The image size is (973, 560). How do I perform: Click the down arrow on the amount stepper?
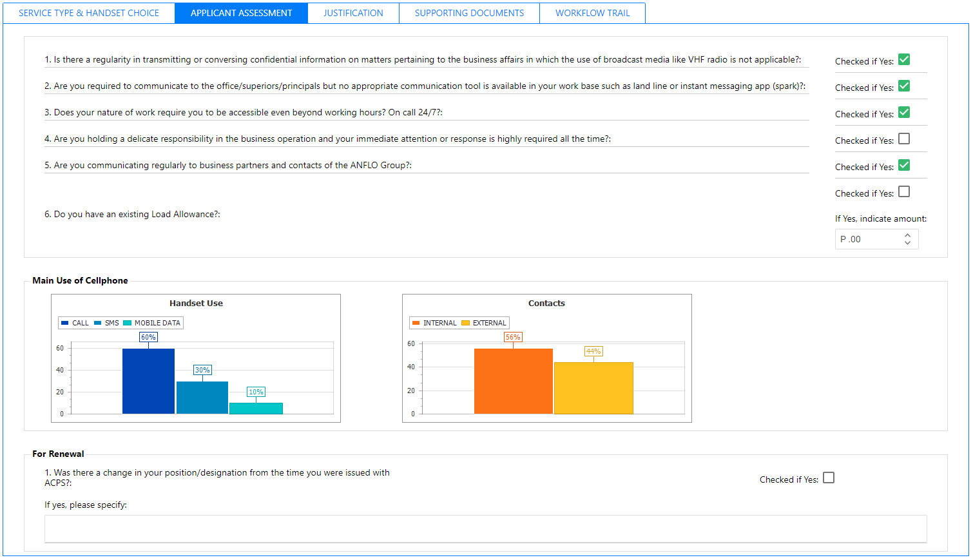(908, 243)
